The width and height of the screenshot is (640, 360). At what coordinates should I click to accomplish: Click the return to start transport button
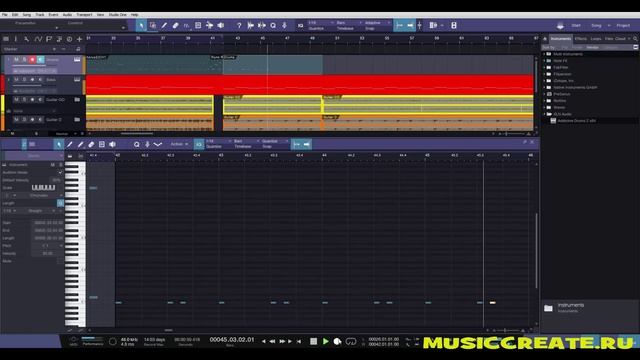tap(299, 341)
